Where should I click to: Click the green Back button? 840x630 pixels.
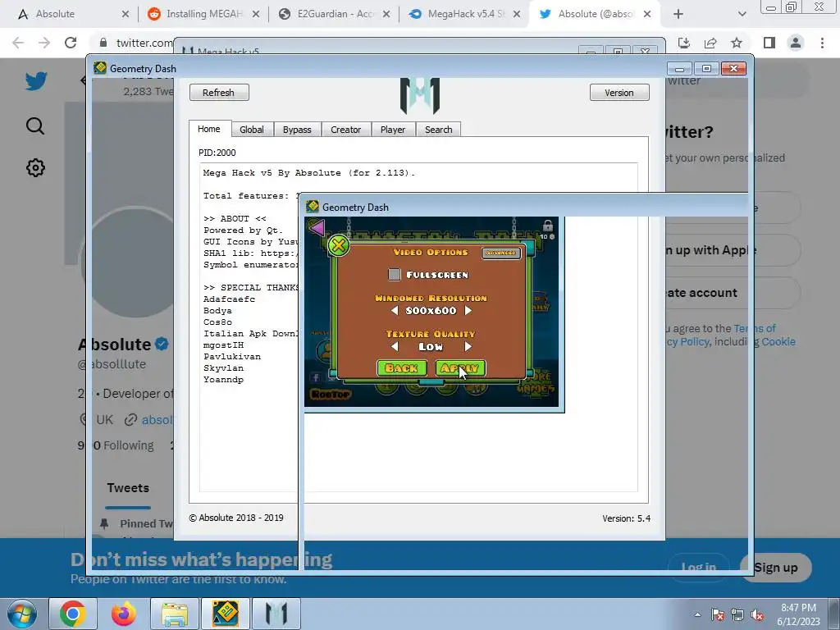coord(402,368)
